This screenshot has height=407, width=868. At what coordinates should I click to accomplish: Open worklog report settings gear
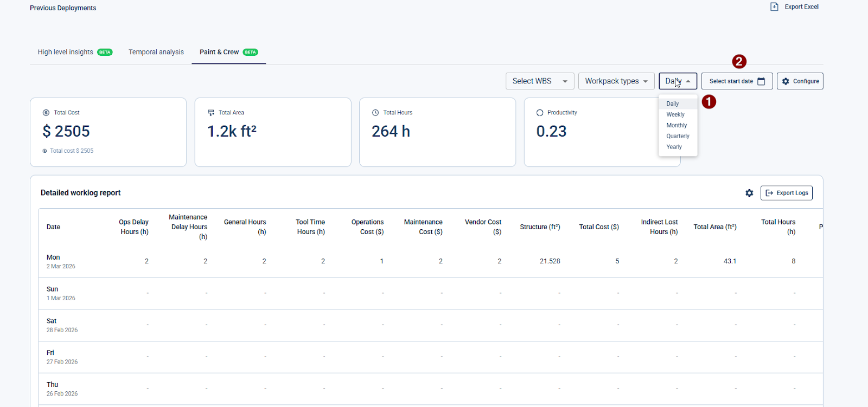coord(749,193)
